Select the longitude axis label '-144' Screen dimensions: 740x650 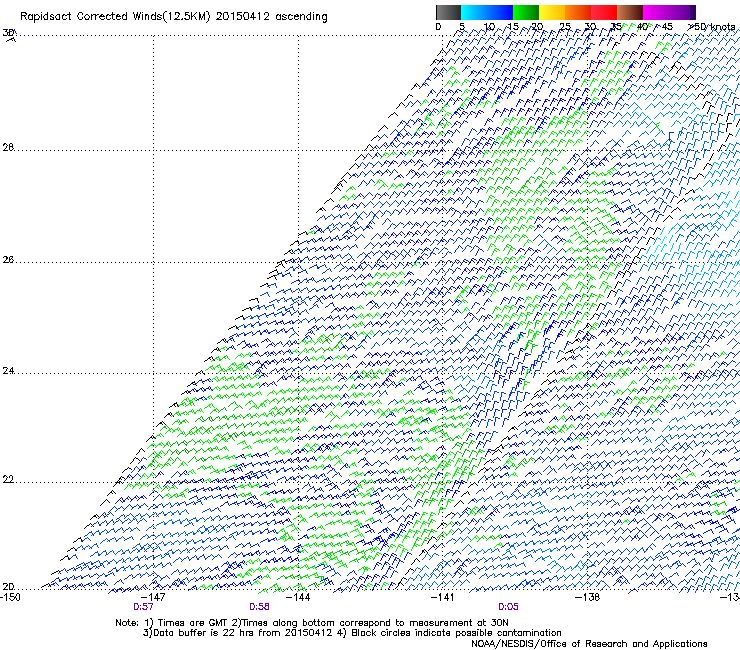[298, 597]
